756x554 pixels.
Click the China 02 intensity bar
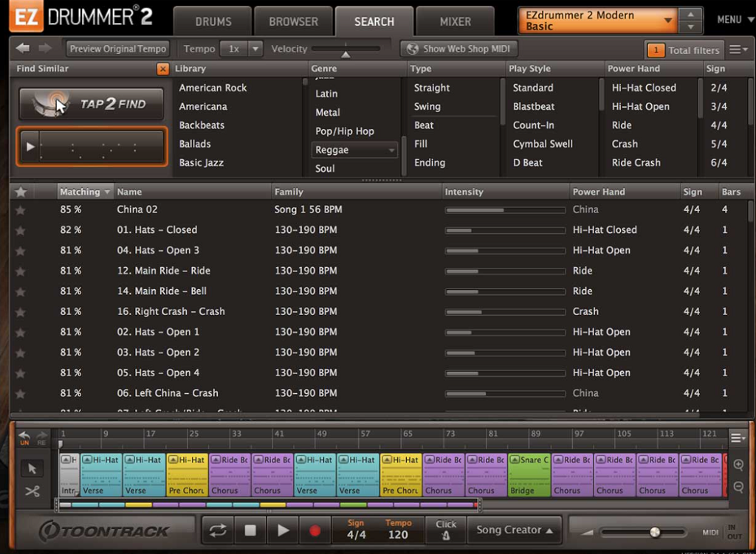coord(505,210)
